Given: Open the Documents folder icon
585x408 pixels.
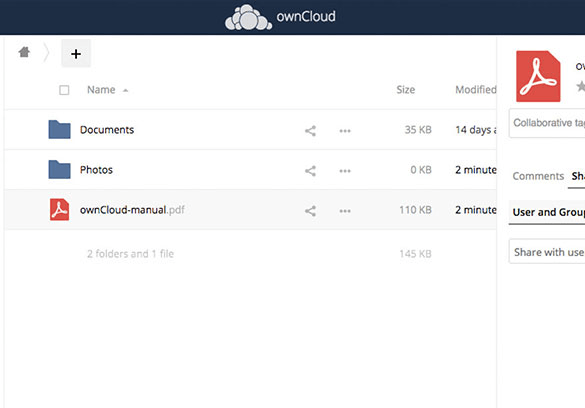Looking at the screenshot, I should (59, 129).
